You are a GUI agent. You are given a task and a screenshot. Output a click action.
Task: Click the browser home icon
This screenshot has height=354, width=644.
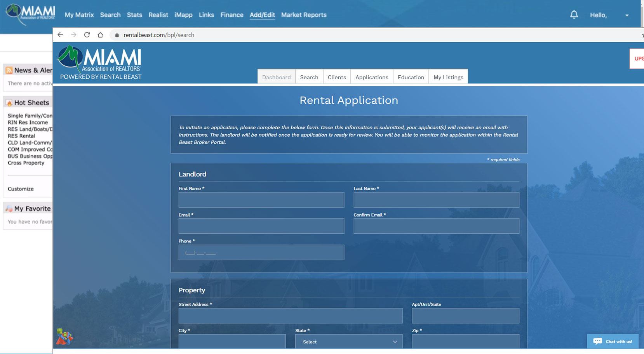coord(100,35)
